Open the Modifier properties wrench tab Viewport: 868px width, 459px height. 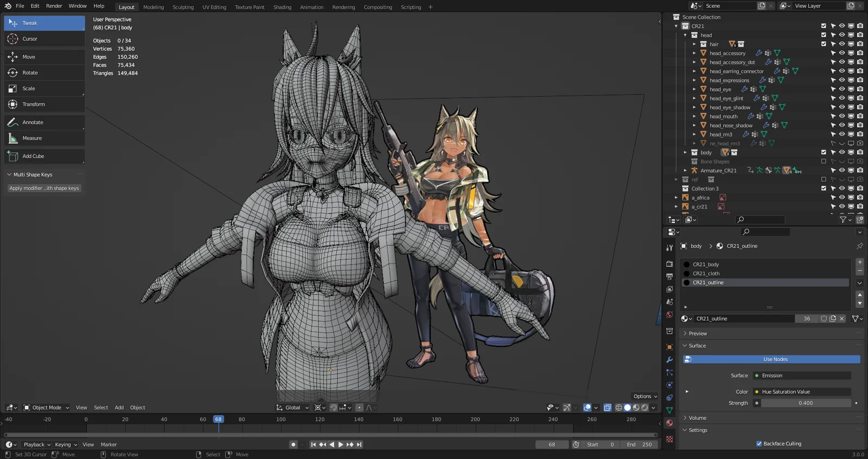click(x=669, y=360)
